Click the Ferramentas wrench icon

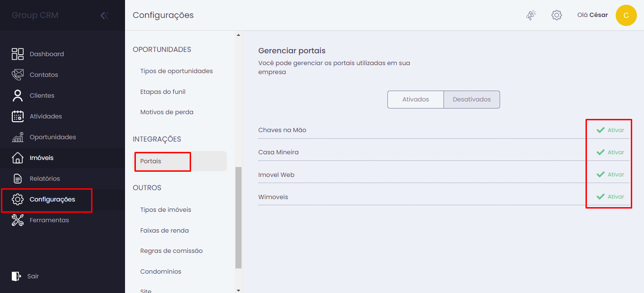(x=17, y=220)
